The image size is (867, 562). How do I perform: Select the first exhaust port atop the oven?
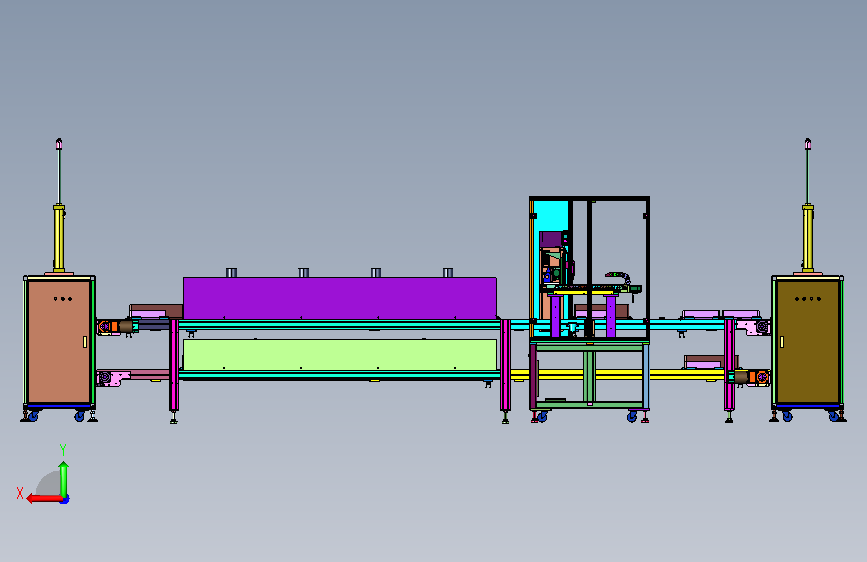coord(232,273)
